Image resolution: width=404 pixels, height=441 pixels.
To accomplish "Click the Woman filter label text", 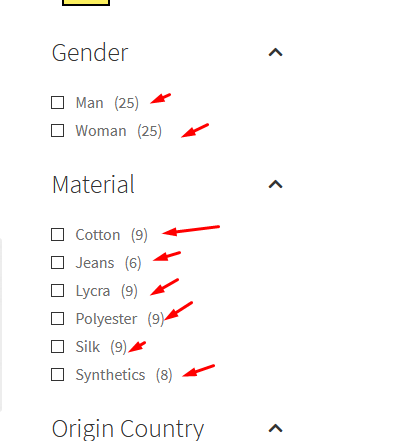I will (101, 131).
